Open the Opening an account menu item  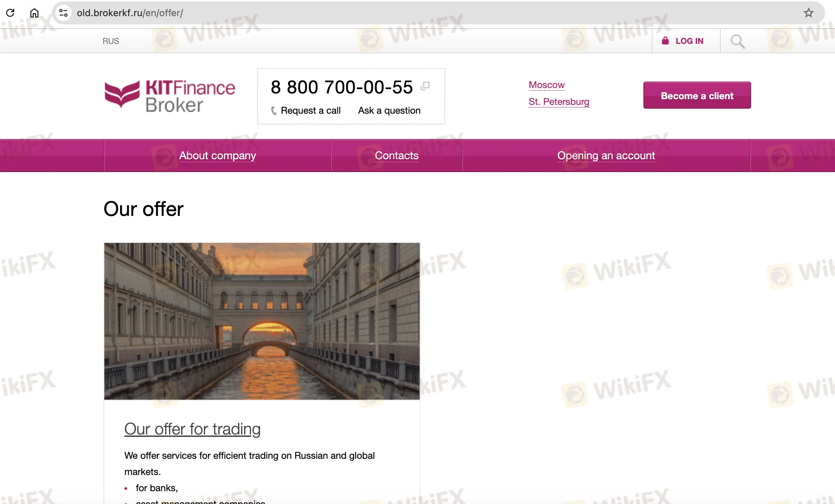pos(606,156)
